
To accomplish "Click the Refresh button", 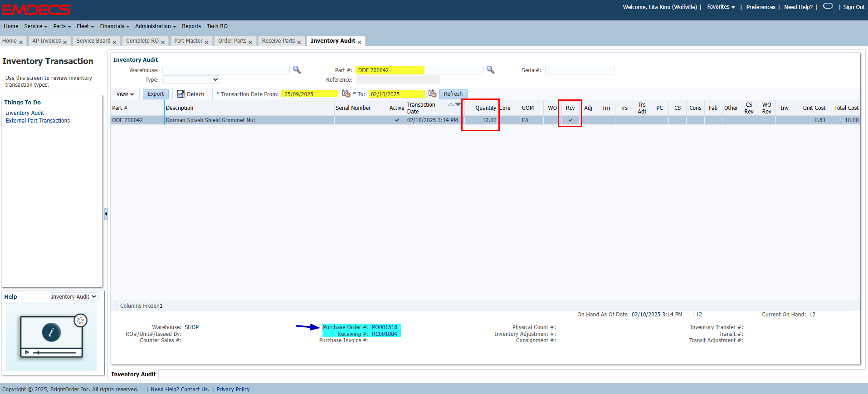I will tap(453, 94).
